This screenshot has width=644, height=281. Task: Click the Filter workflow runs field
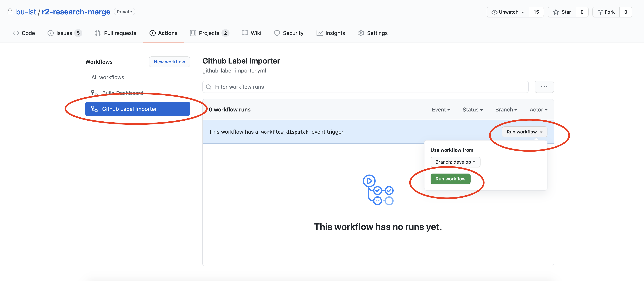pyautogui.click(x=365, y=87)
